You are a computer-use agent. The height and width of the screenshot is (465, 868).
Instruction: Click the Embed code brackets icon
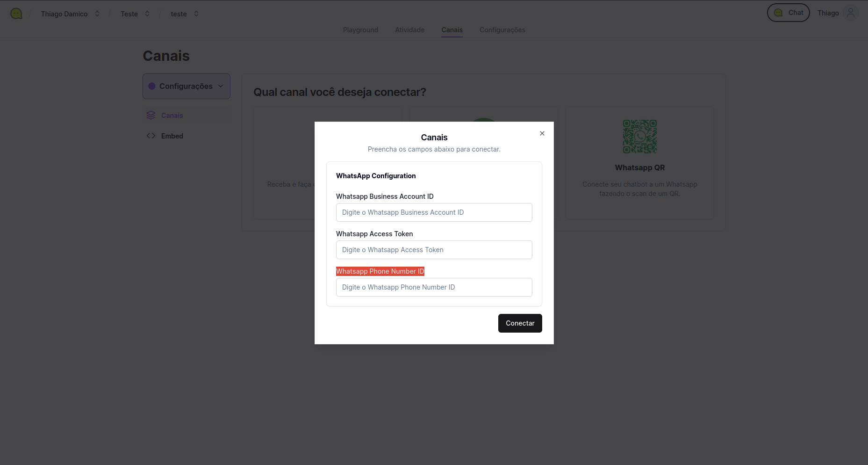151,136
